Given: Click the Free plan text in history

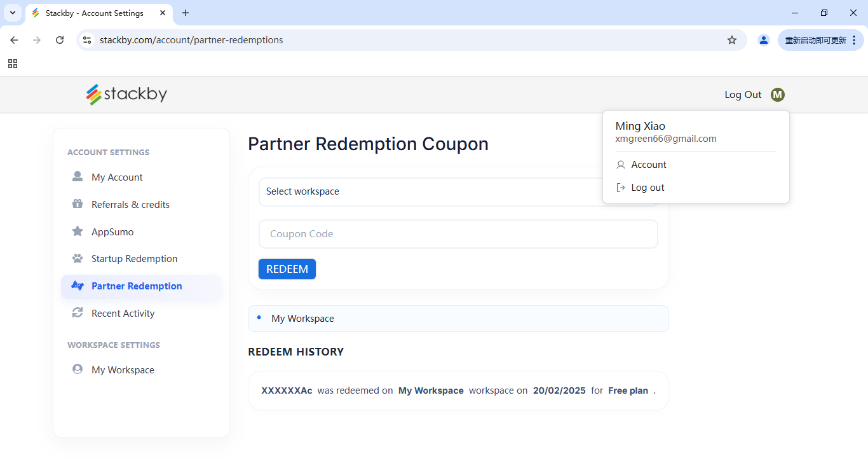Looking at the screenshot, I should tap(628, 390).
